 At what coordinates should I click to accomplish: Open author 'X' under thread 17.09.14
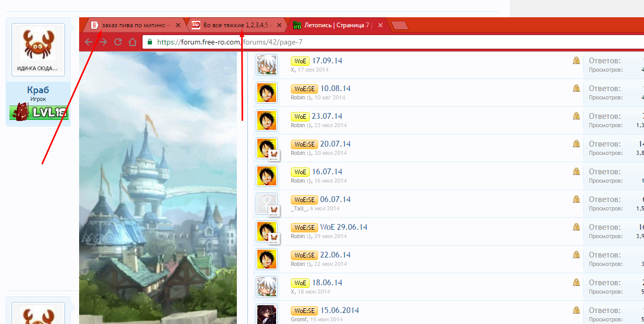(293, 70)
